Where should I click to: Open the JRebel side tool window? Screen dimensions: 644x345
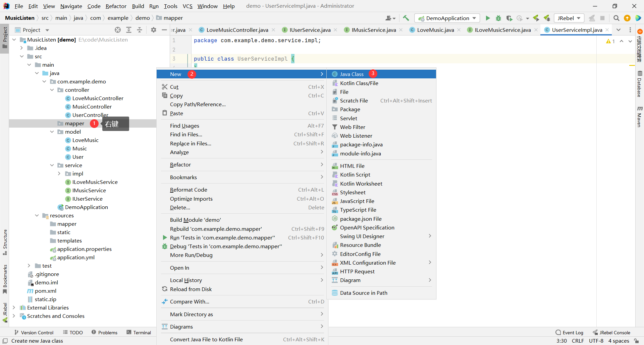pos(5,313)
